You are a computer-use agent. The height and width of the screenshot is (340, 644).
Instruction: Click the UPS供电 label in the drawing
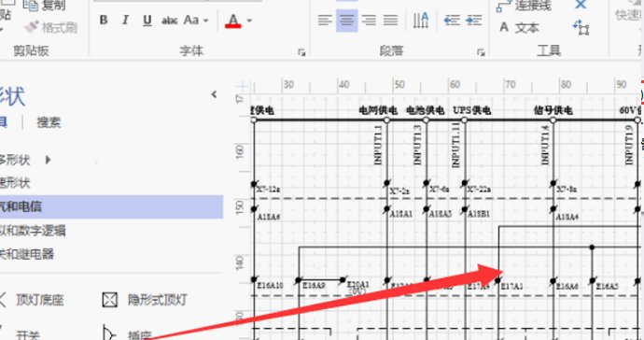(471, 110)
